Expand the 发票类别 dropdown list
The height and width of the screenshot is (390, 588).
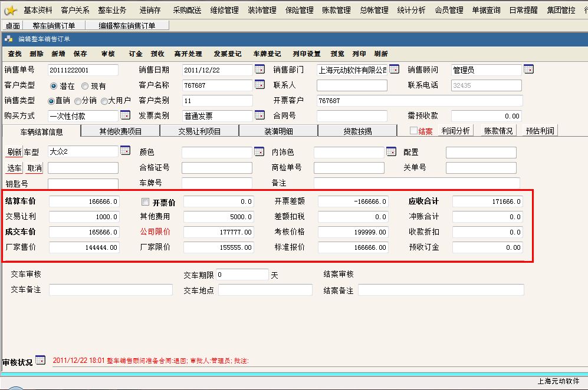(259, 115)
